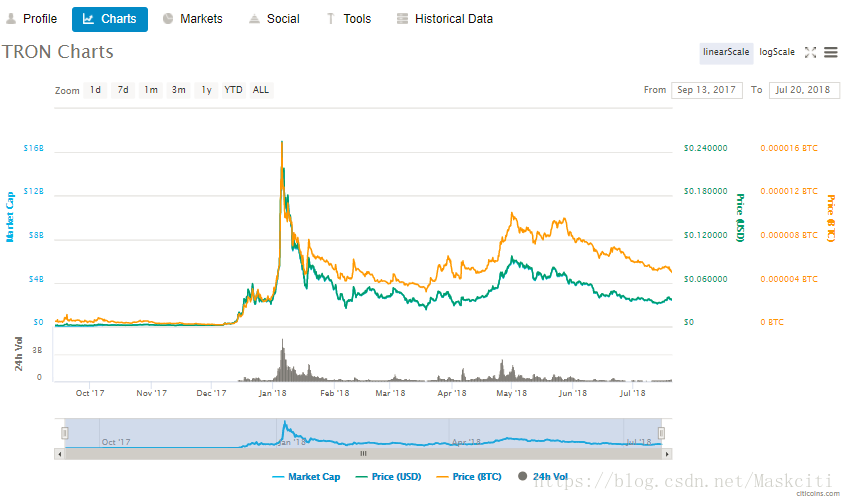
Task: Click the scrollbar left arrow
Action: (59, 454)
